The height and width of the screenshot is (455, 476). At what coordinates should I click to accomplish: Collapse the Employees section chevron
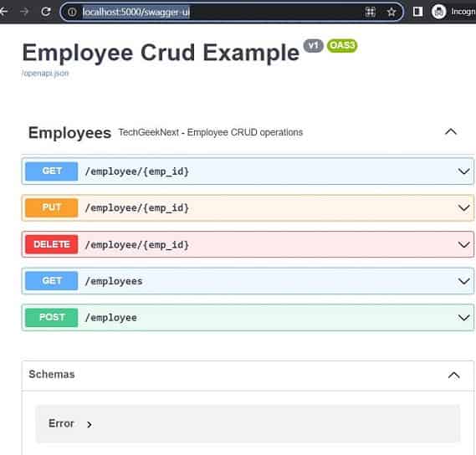tap(451, 132)
